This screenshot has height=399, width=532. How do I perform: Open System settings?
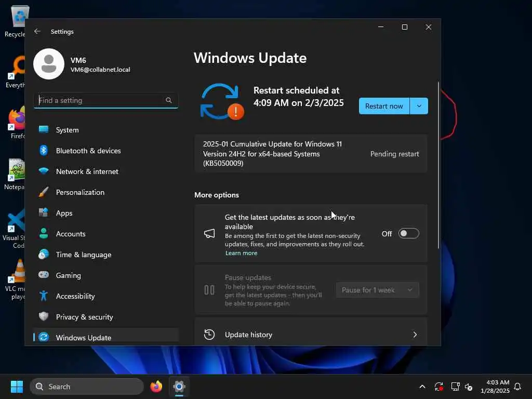pos(106,129)
